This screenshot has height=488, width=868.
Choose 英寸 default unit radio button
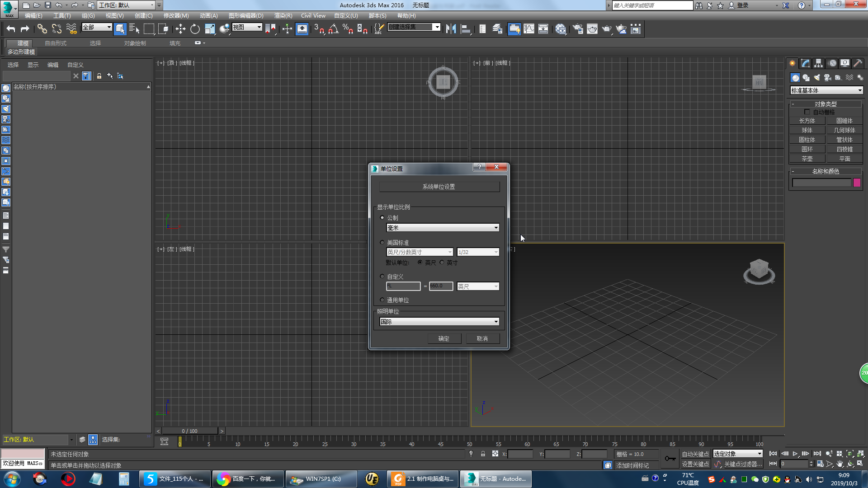[442, 263]
